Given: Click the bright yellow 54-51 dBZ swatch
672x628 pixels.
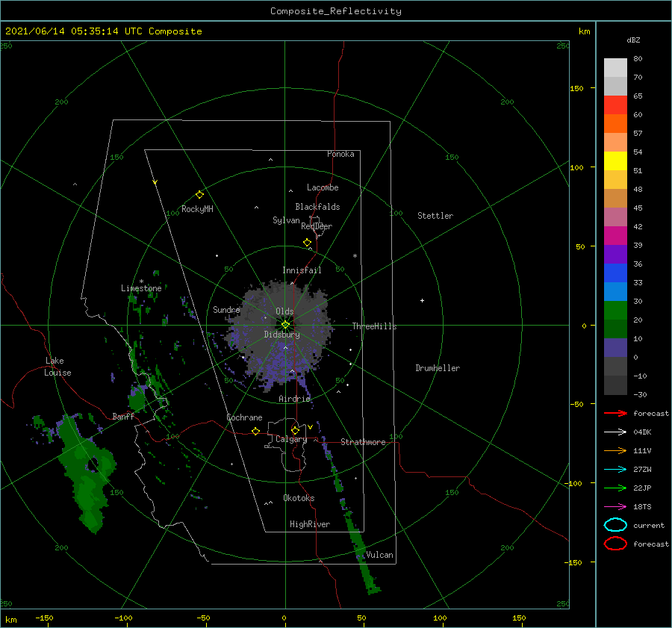Looking at the screenshot, I should pos(615,161).
